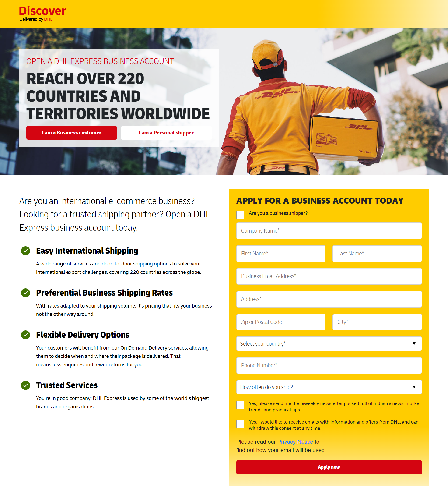Open the 'How often do you ship?' dropdown
The width and height of the screenshot is (448, 495).
click(329, 387)
